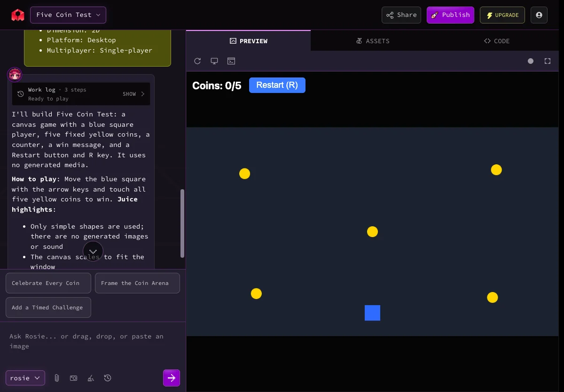Choose the Add a Timed Challenge suggestion

pyautogui.click(x=48, y=307)
